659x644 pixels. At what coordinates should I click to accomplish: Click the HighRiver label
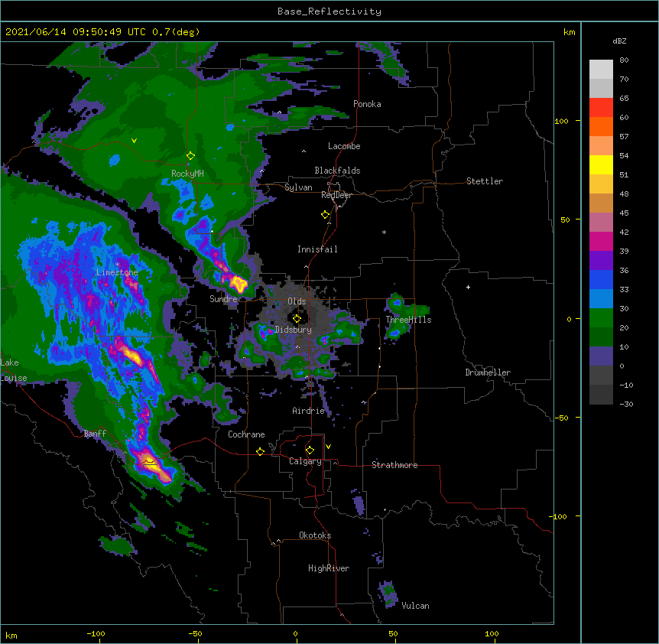coord(329,568)
